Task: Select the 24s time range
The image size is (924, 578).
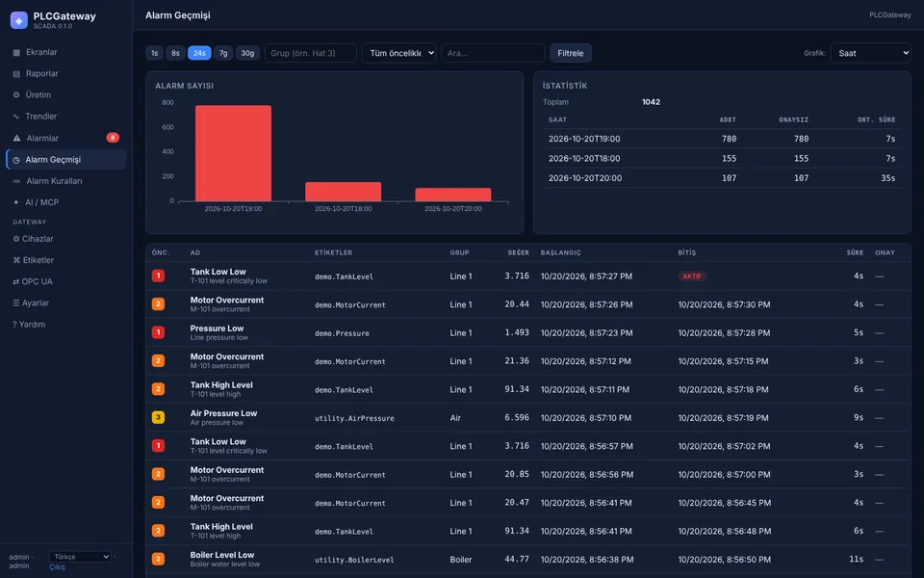Action: (x=199, y=53)
